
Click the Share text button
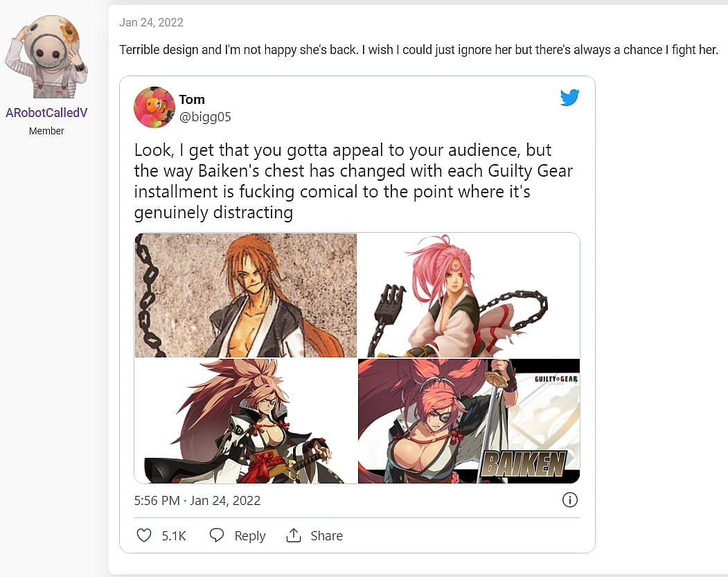tap(326, 535)
